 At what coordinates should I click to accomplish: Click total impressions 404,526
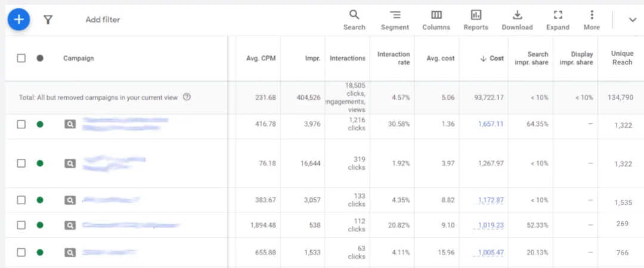pyautogui.click(x=308, y=98)
